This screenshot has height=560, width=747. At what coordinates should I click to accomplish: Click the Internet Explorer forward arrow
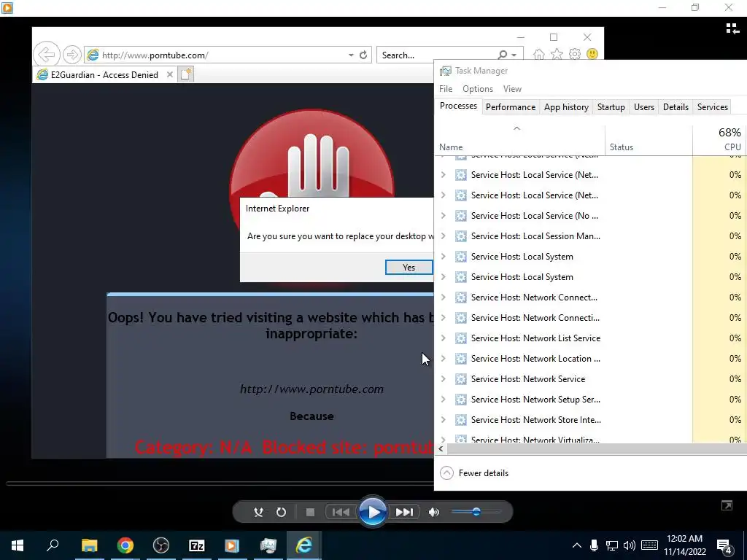pos(72,55)
